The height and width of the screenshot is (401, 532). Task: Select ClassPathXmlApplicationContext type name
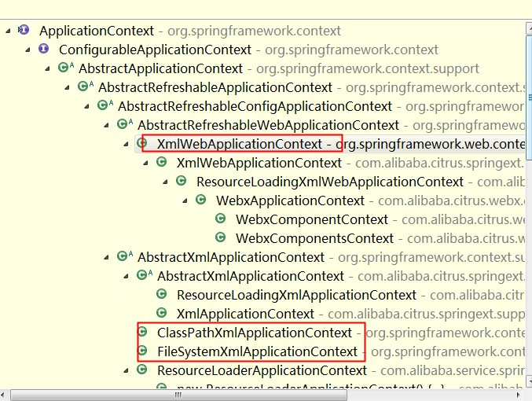coord(255,333)
